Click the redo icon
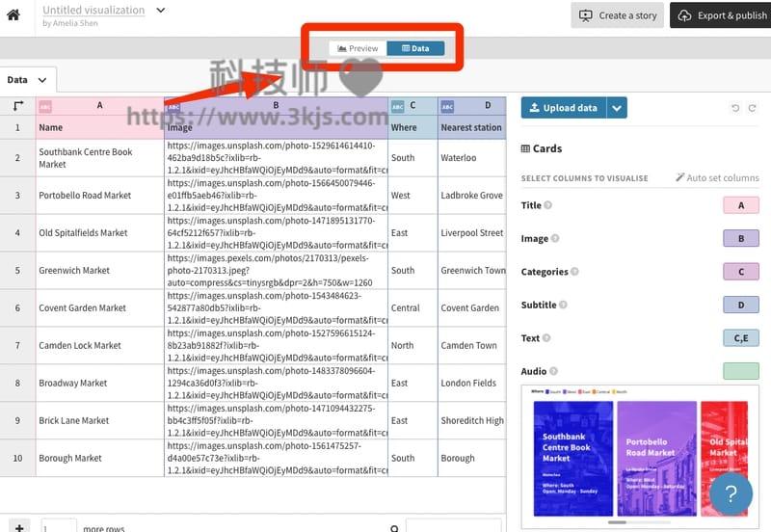Viewport: 771px width, 532px height. click(752, 108)
